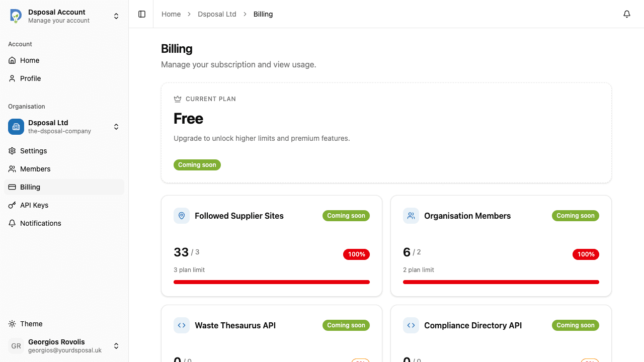Click the location pin icon on Followed Supplier Sites

point(181,215)
